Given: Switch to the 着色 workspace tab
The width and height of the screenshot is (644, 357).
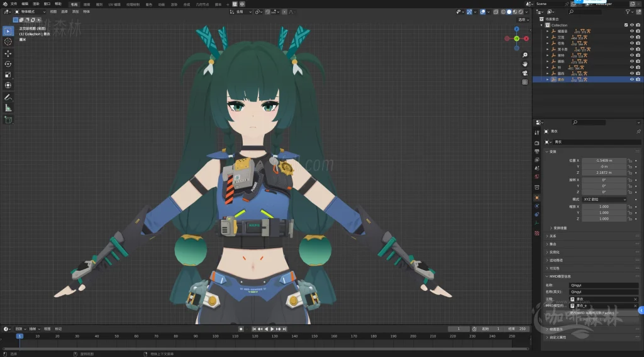Looking at the screenshot, I should tap(148, 4).
